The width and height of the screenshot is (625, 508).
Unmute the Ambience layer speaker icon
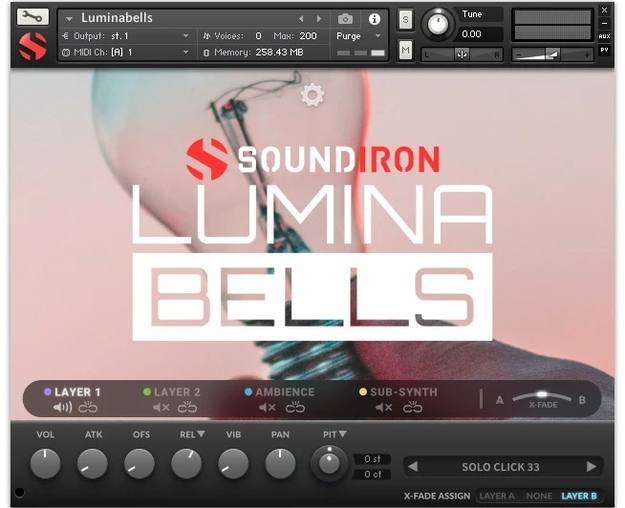pyautogui.click(x=267, y=407)
